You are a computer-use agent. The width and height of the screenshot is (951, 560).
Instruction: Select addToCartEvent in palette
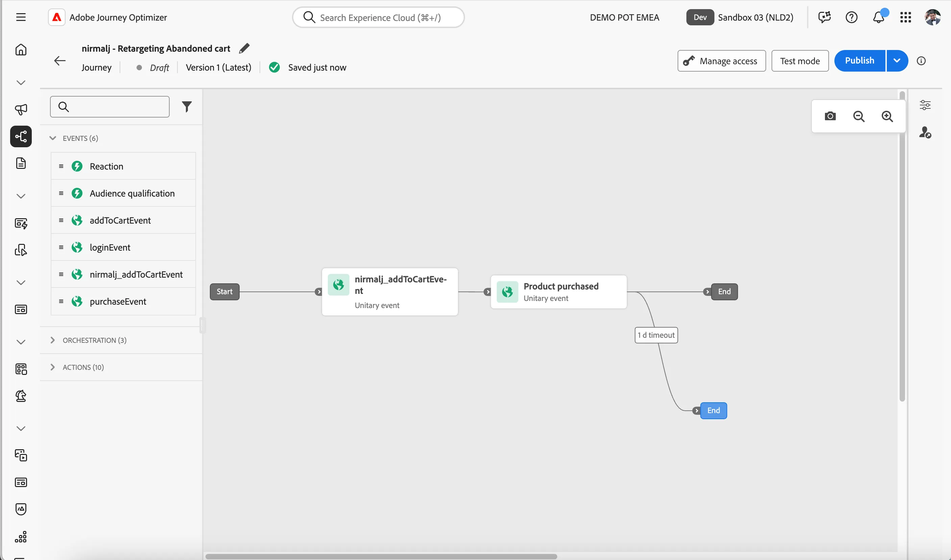123,220
